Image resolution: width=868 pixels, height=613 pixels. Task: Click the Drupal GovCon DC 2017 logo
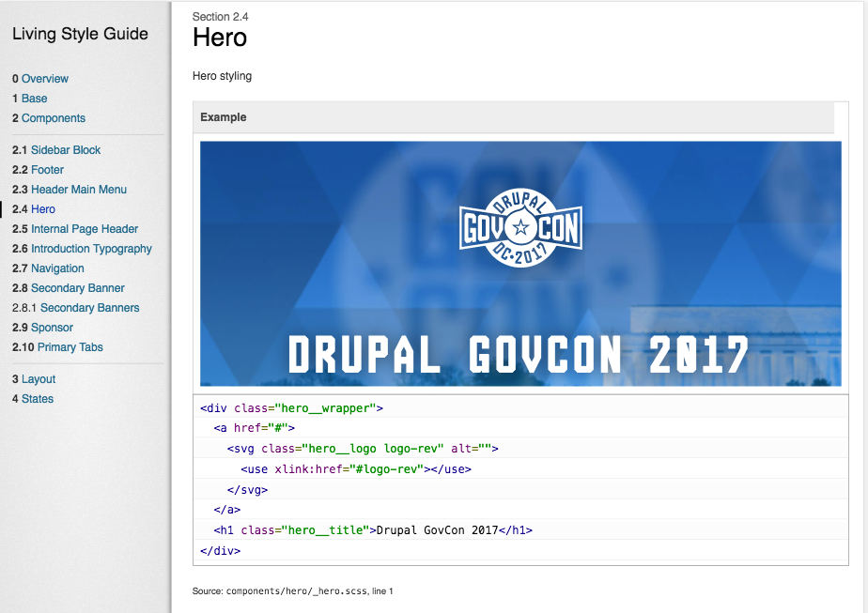coord(520,228)
